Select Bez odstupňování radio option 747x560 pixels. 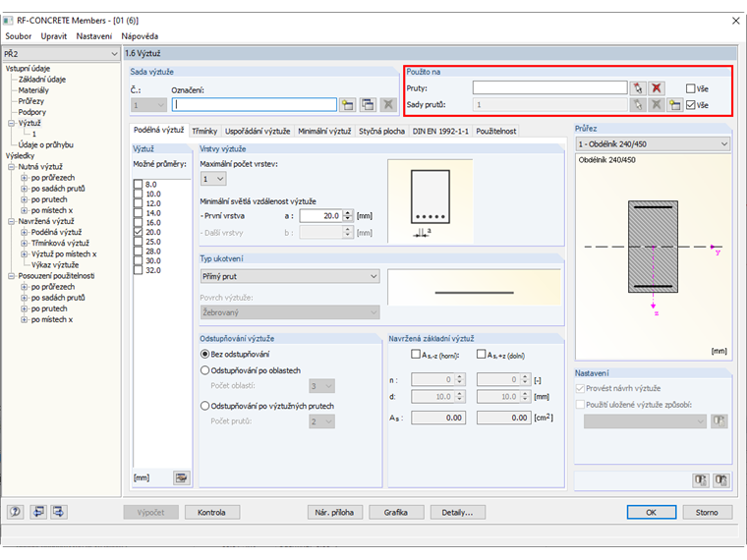click(204, 355)
